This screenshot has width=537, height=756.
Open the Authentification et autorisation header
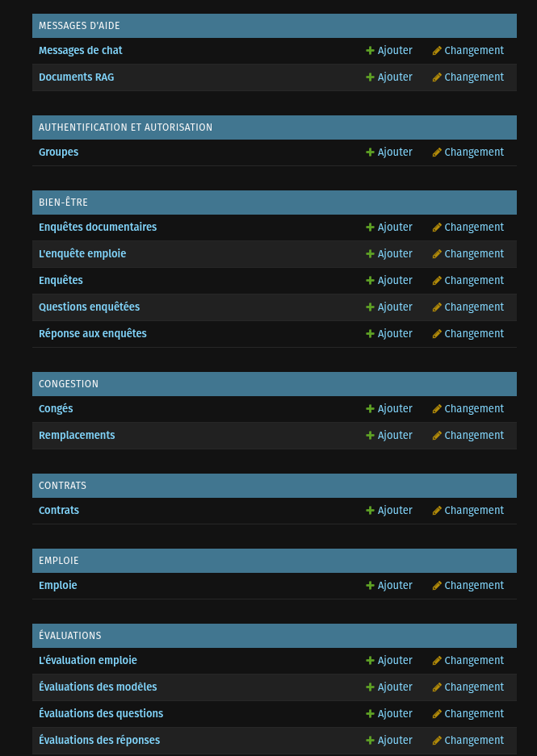(x=125, y=127)
